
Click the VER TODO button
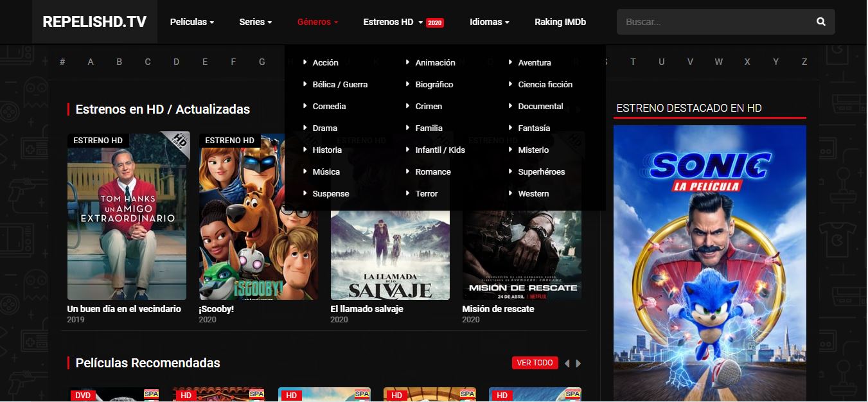point(535,362)
